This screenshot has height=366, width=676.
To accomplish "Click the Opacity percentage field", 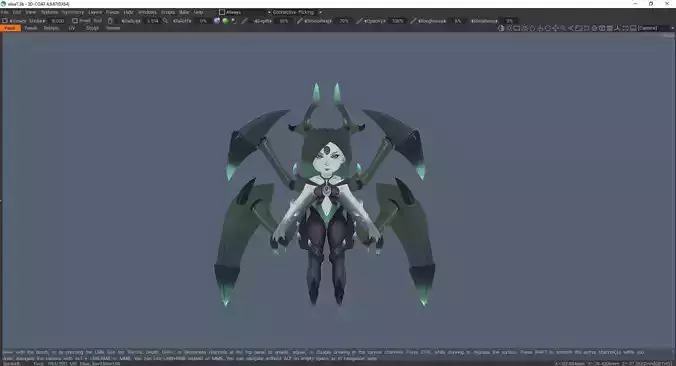I will click(397, 21).
